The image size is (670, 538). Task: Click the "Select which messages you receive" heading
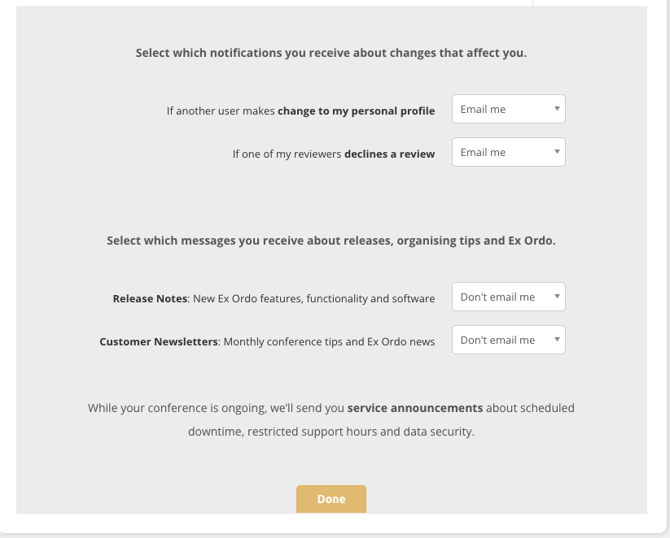point(331,241)
